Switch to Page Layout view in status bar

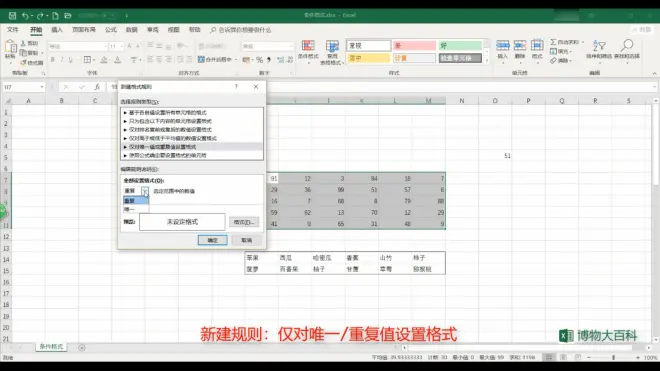pos(563,358)
